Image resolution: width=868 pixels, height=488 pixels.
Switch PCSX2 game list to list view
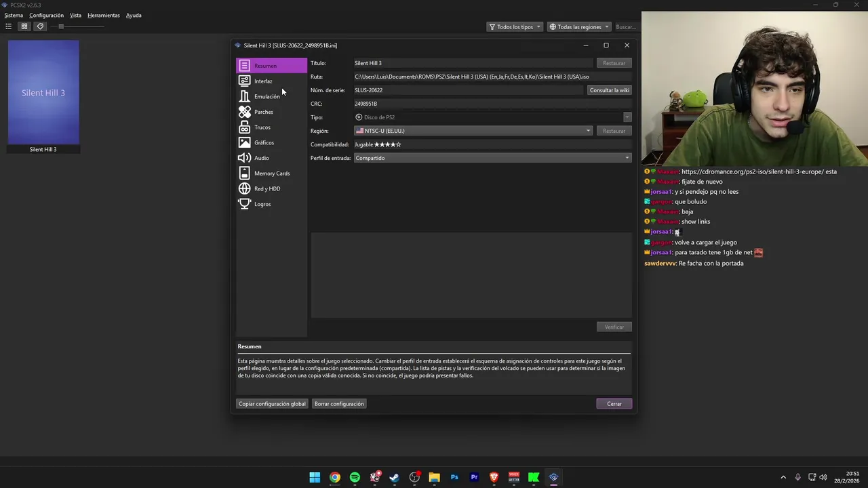(8, 26)
